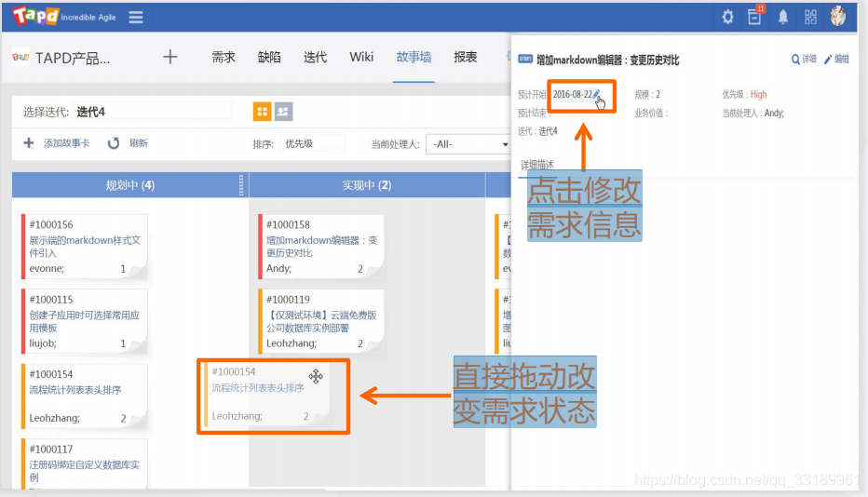Click the 迭代 : 迭代4 field in detail panel

pos(537,131)
